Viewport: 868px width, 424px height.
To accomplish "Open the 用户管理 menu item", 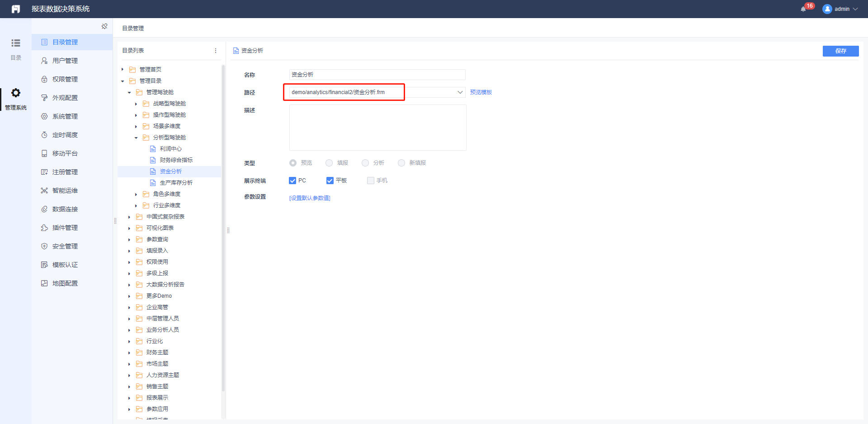I will (72, 61).
